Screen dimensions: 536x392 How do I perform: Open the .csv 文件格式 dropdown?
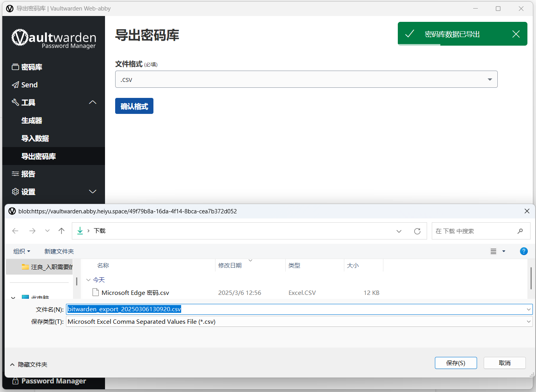[306, 79]
